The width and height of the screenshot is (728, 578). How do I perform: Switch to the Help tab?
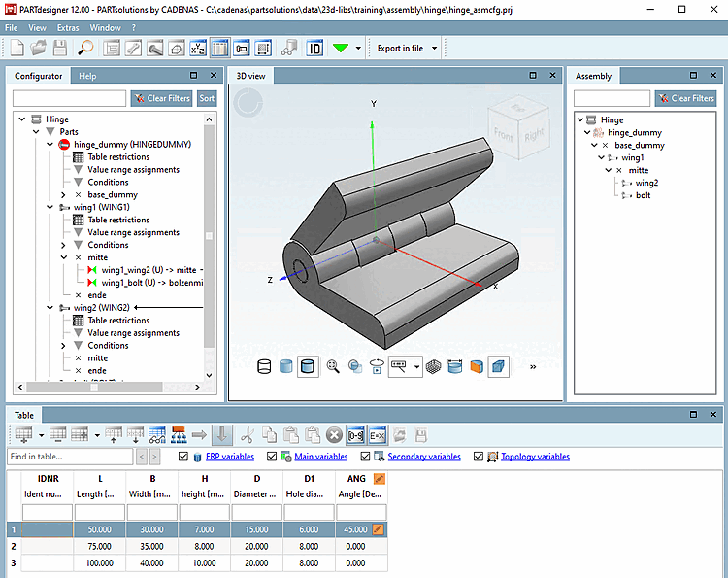pos(87,76)
